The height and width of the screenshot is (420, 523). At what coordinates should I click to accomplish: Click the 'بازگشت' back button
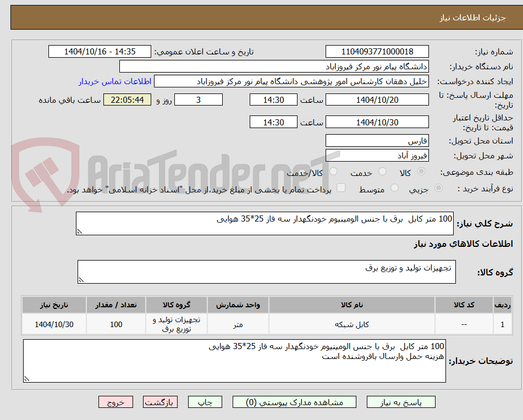pyautogui.click(x=160, y=402)
